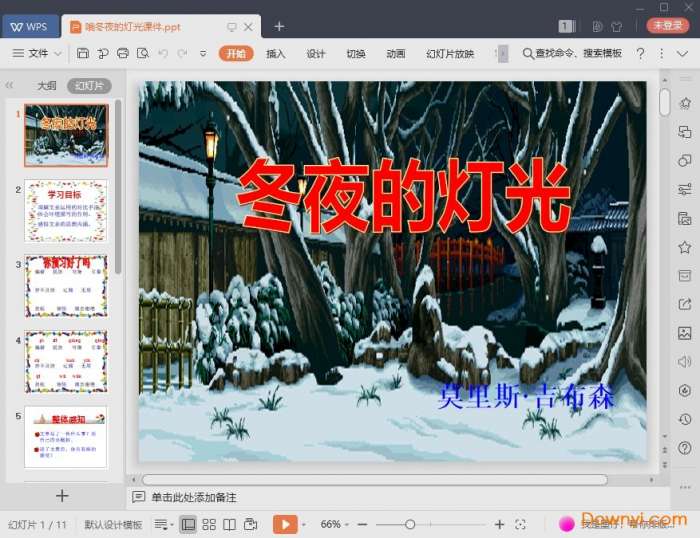Select slide 5 thumbnail 整体感知

pos(66,437)
